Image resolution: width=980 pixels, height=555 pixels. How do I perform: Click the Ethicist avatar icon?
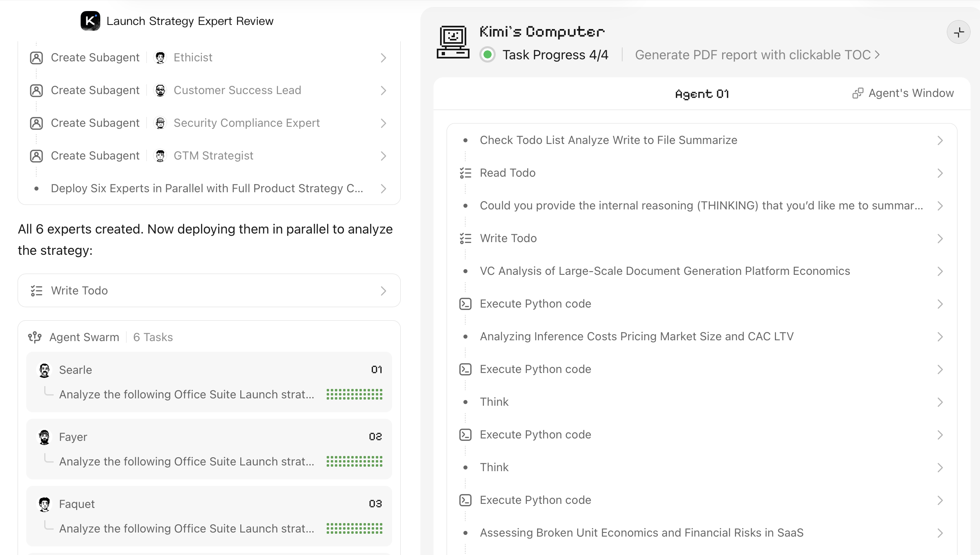coord(160,57)
